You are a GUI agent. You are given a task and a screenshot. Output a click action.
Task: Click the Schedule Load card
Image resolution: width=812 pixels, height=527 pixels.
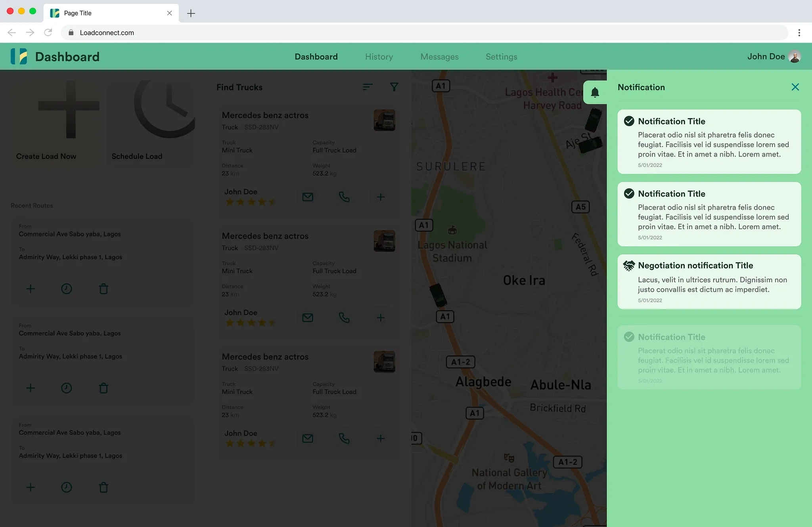point(152,123)
